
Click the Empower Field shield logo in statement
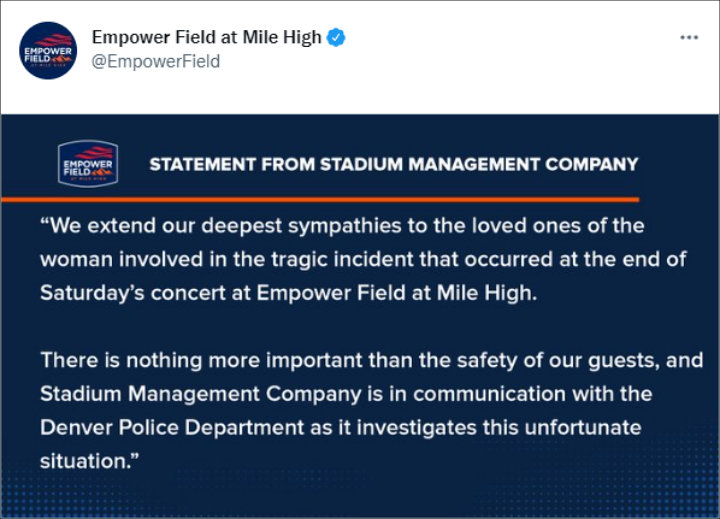point(88,164)
